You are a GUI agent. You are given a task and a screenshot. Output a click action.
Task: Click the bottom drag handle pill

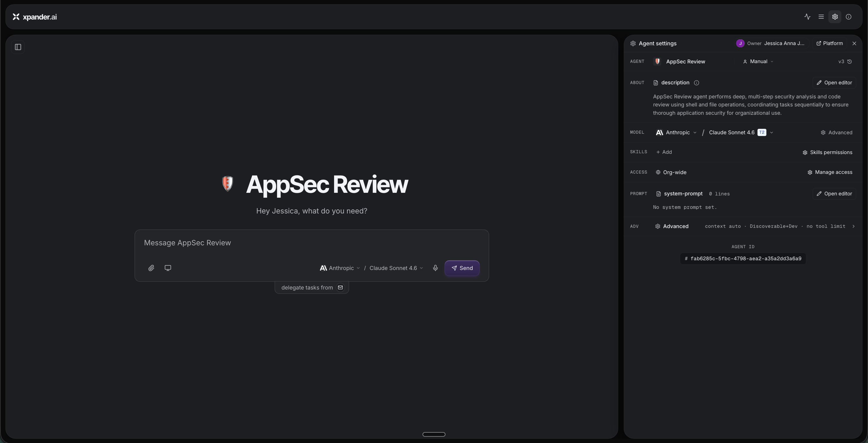pyautogui.click(x=434, y=434)
